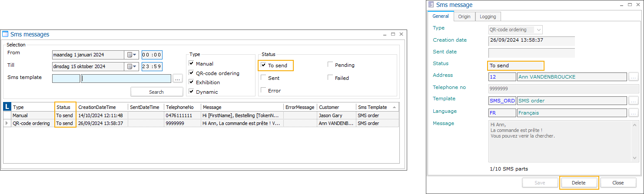Open the Till date calendar picker
Image resolution: width=644 pixels, height=194 pixels.
click(131, 66)
